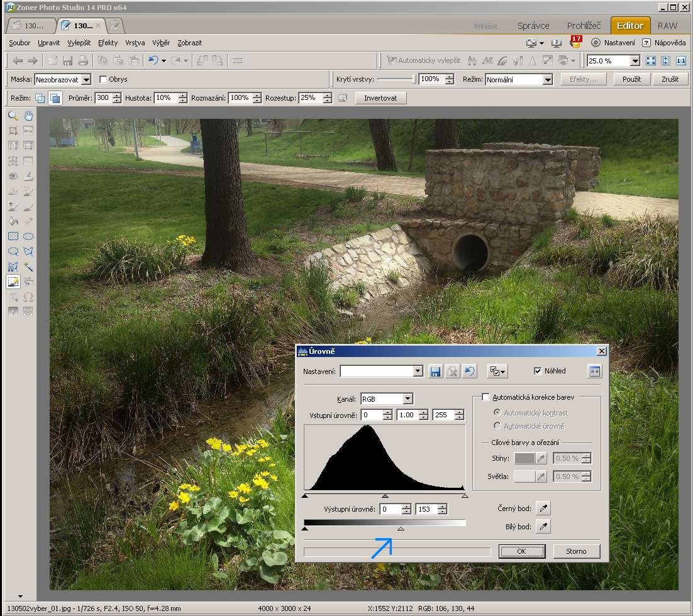Toggle the Obrys checkbox
The height and width of the screenshot is (616, 693).
click(x=104, y=79)
